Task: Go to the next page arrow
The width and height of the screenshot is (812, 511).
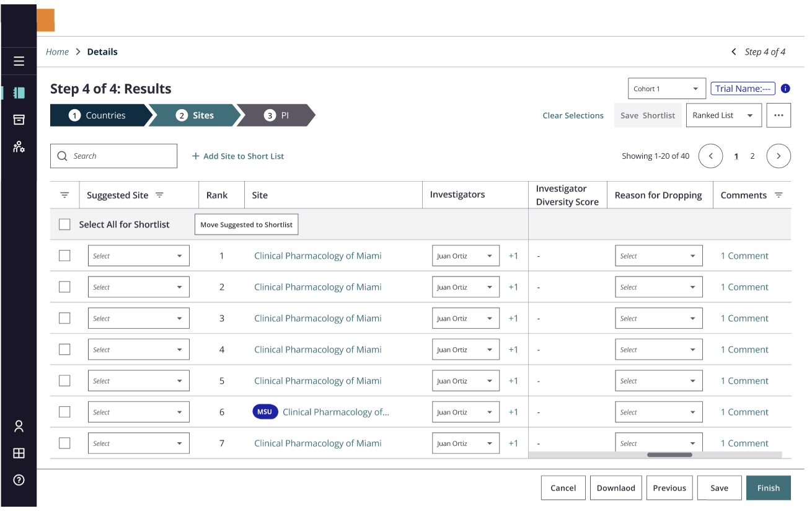Action: point(779,156)
